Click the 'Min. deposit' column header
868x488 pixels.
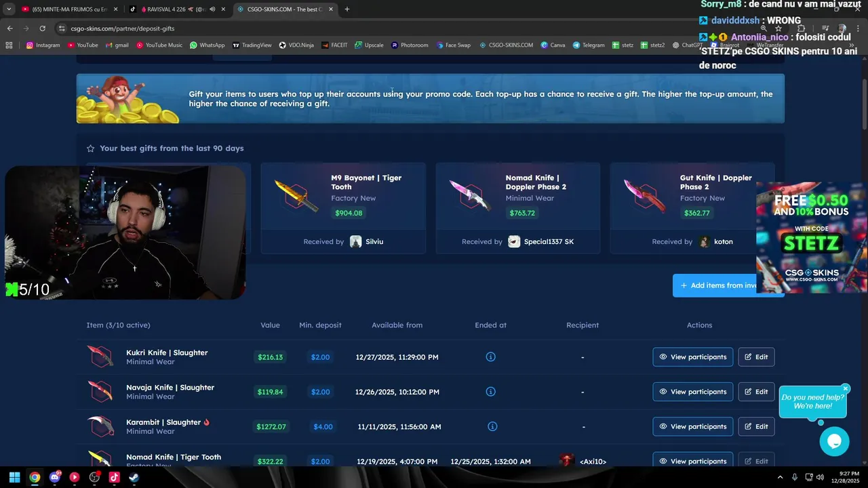(320, 325)
